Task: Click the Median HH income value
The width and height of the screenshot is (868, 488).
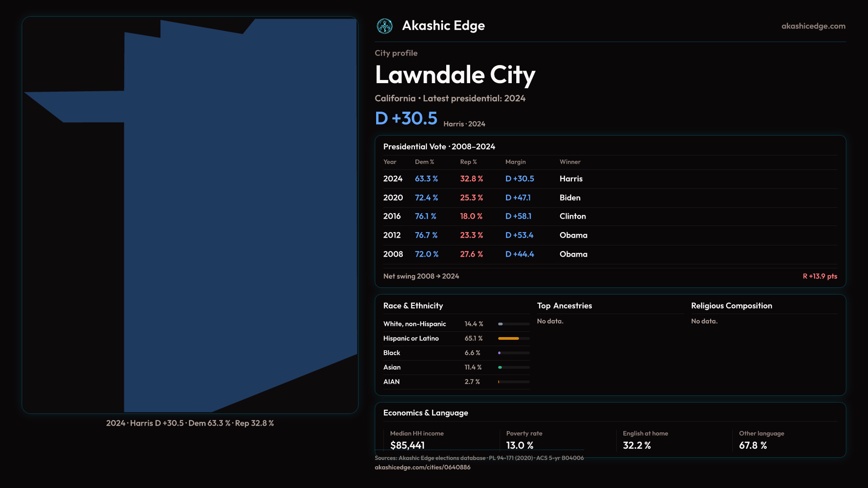Action: coord(407,445)
